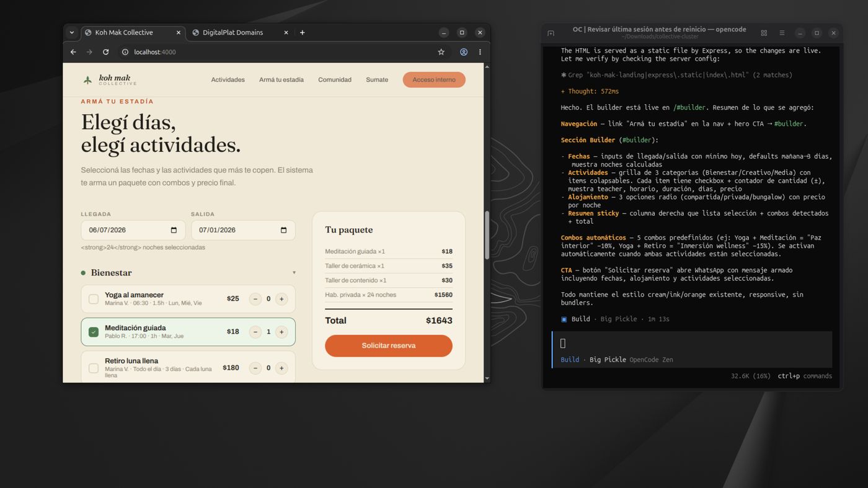View site information for localhost
The width and height of the screenshot is (868, 488).
tap(125, 52)
